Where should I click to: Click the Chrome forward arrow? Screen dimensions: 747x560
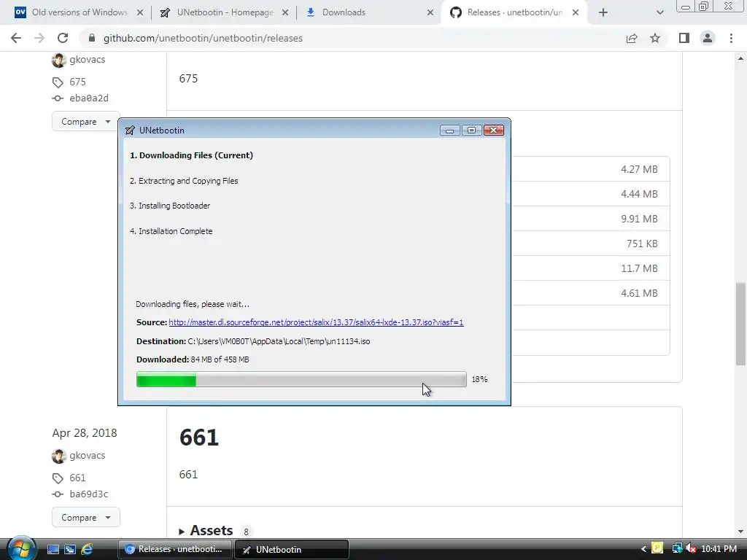tap(39, 38)
